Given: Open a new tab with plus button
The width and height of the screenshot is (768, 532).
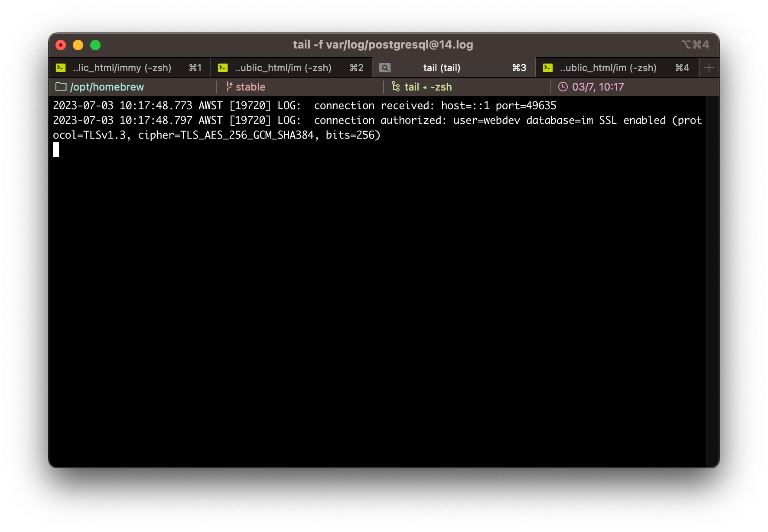Looking at the screenshot, I should (x=709, y=68).
